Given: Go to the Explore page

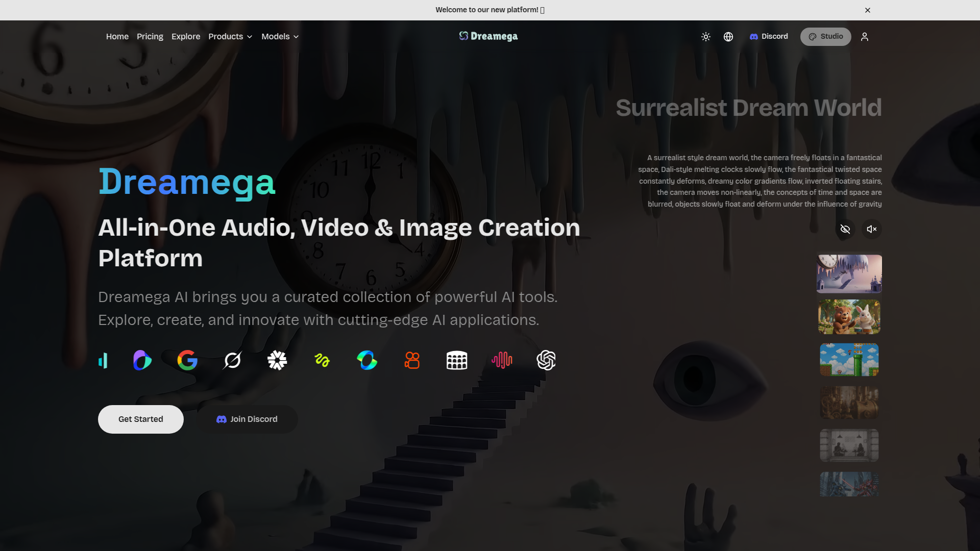Looking at the screenshot, I should pos(186,37).
